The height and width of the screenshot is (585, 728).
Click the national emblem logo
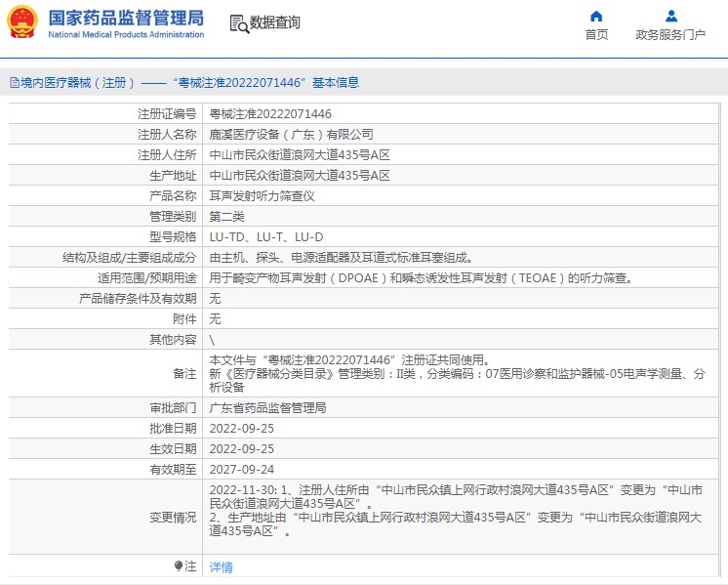23,22
